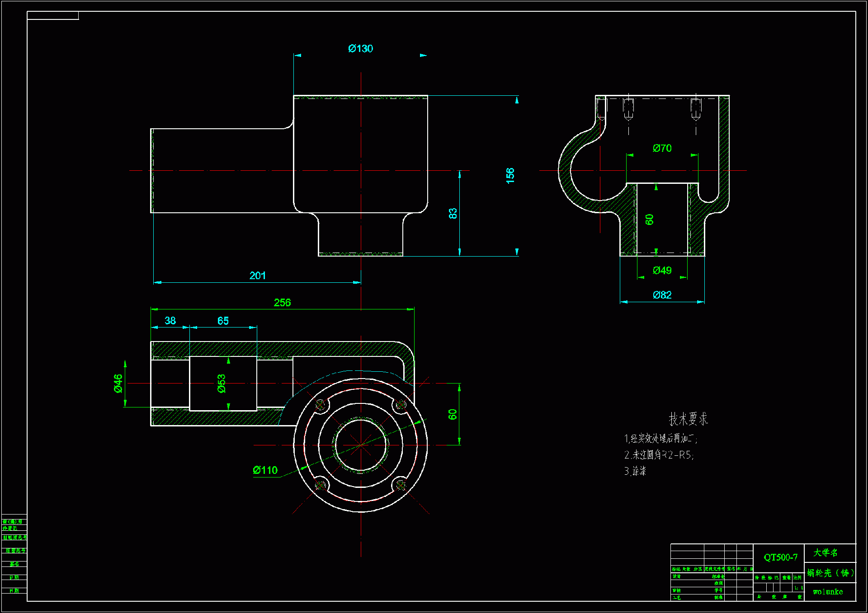The width and height of the screenshot is (868, 613).
Task: Click the Ø130 diameter dimension text
Action: (360, 49)
